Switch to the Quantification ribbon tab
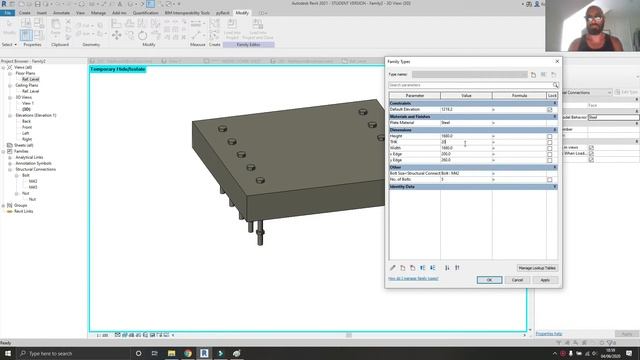The image size is (640, 360). [145, 13]
